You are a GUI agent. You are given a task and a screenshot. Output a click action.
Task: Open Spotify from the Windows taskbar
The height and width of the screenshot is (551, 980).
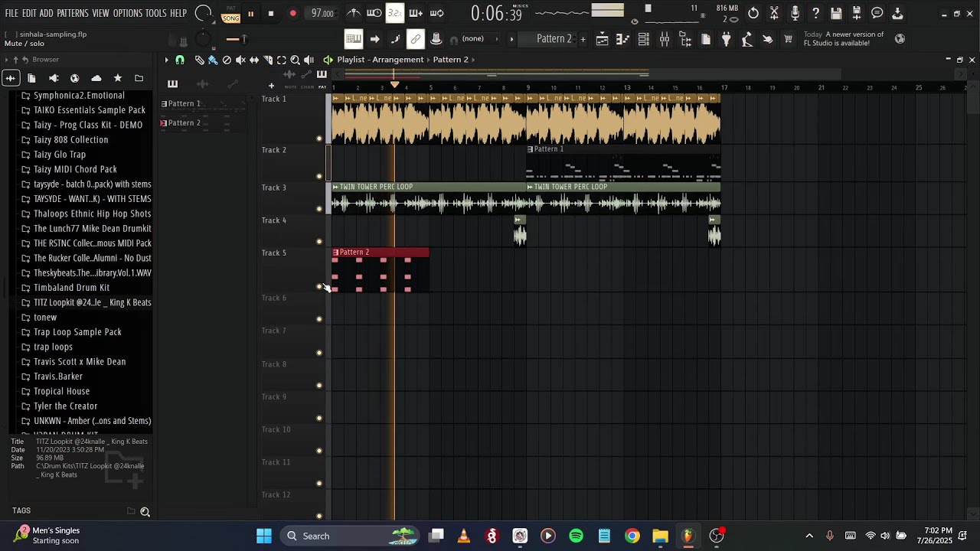point(576,536)
